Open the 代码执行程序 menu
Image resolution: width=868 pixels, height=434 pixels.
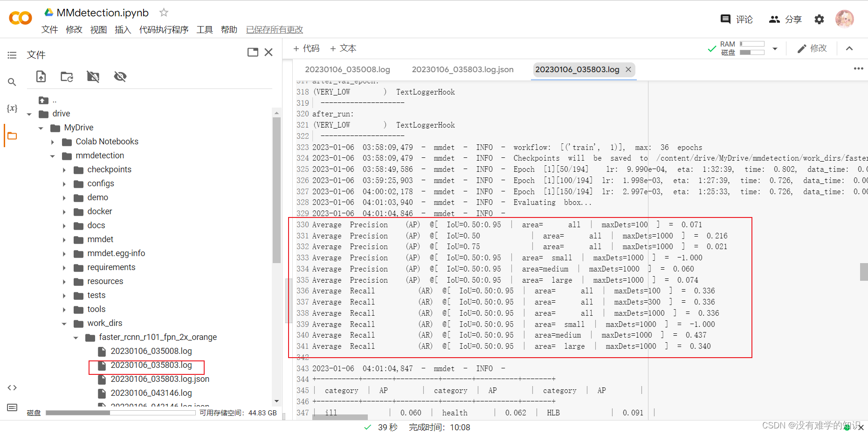tap(164, 30)
